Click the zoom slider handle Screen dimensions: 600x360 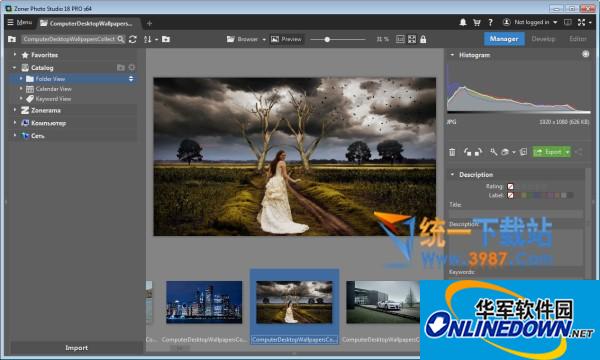[x=327, y=39]
